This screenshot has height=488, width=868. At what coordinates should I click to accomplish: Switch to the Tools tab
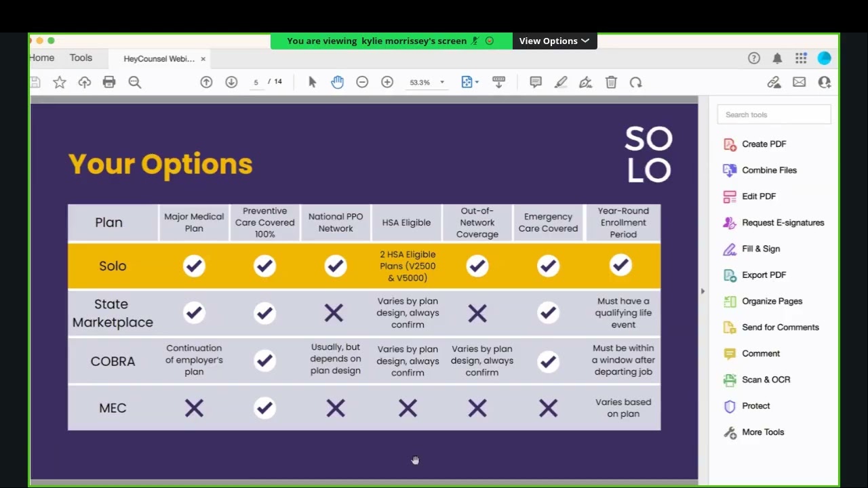pyautogui.click(x=81, y=58)
